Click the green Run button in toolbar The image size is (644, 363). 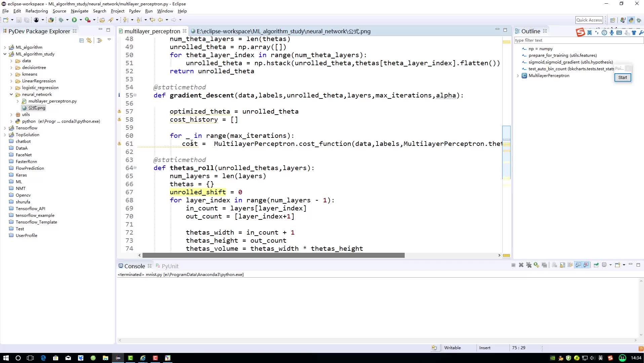pos(74,20)
